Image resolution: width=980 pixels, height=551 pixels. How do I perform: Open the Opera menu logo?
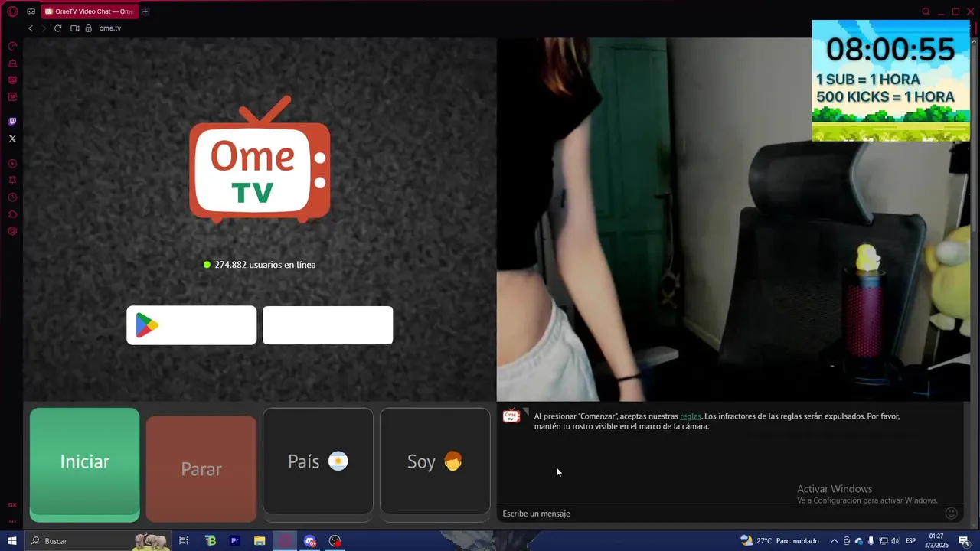click(12, 11)
